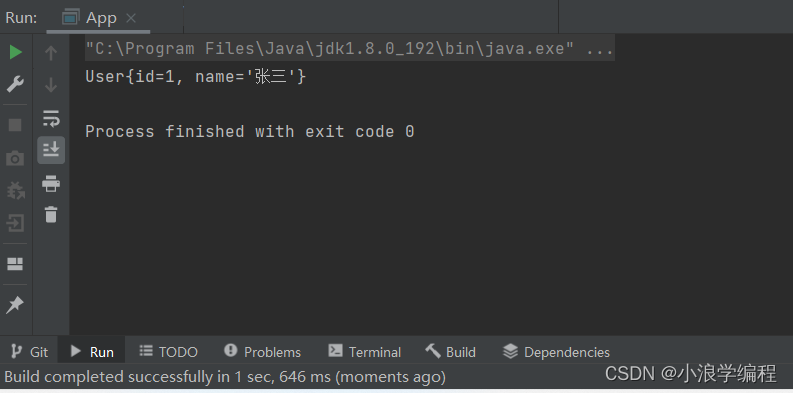
Task: Click the camera dump threads icon
Action: [x=15, y=158]
